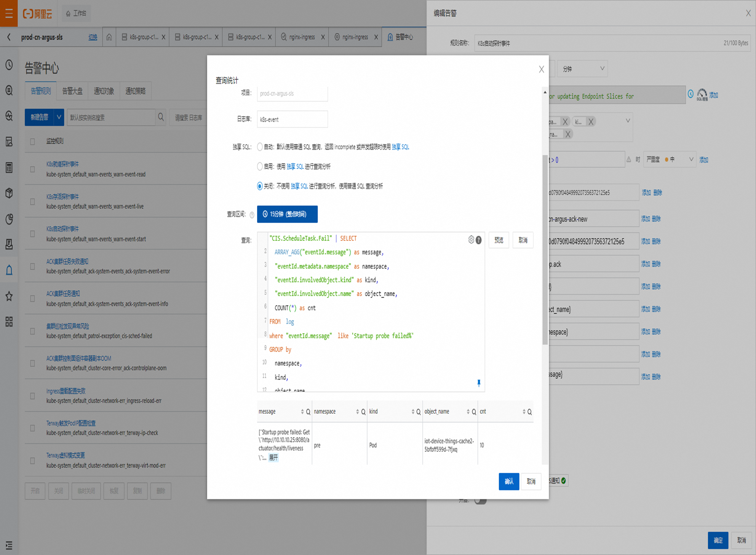Switch to the 告警大盘 tab

72,91
